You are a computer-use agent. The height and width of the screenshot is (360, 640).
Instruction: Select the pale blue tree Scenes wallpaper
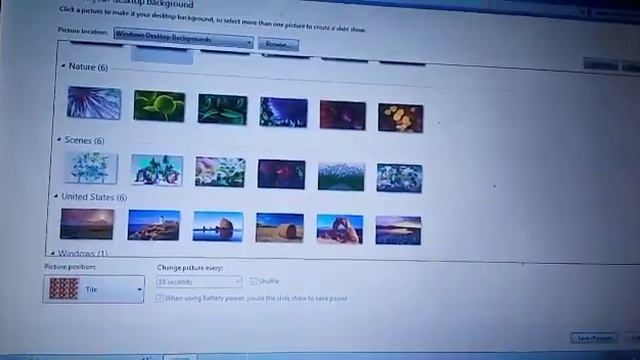pyautogui.click(x=91, y=168)
